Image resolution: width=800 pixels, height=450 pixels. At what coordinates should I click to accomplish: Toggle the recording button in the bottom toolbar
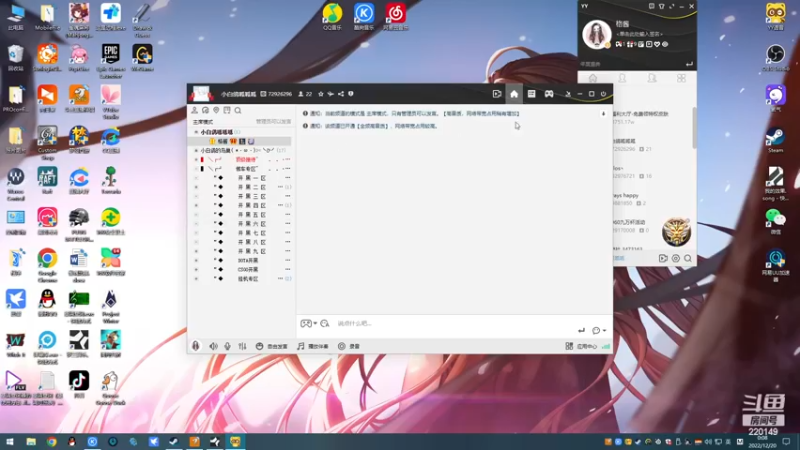click(348, 346)
